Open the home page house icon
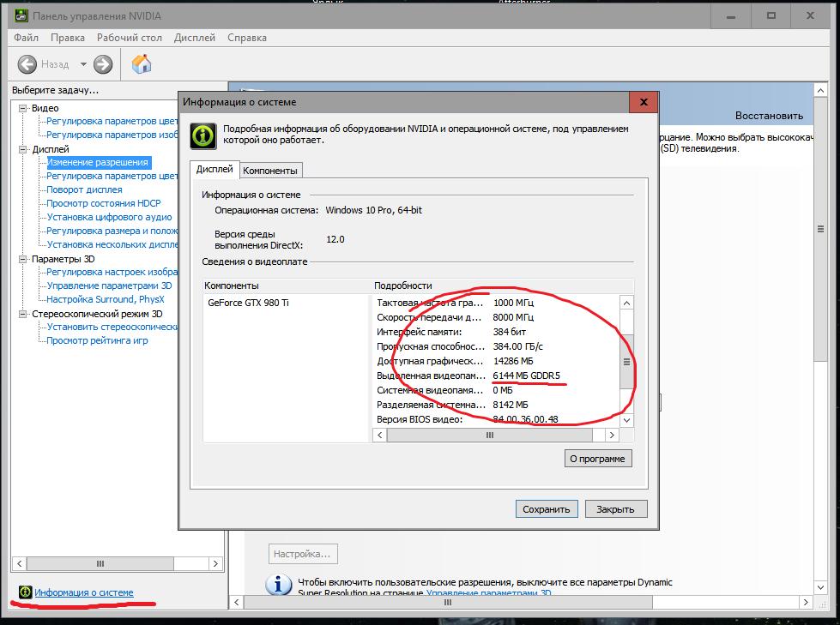This screenshot has height=625, width=840. coord(142,63)
